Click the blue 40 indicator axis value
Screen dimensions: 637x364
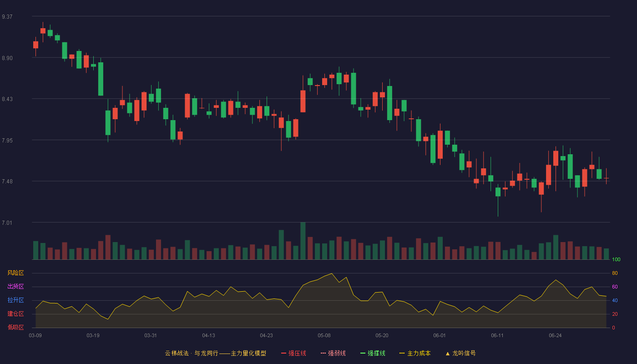pos(615,300)
